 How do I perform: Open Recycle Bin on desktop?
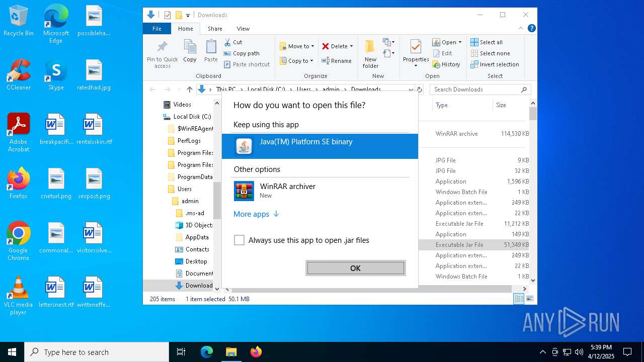coord(18,21)
